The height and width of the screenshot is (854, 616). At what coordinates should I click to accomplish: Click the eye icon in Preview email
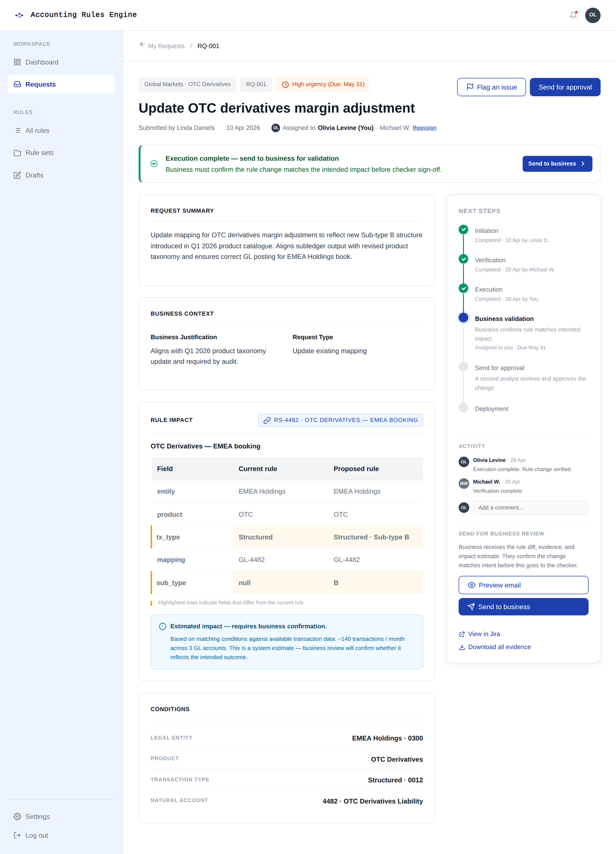click(471, 585)
